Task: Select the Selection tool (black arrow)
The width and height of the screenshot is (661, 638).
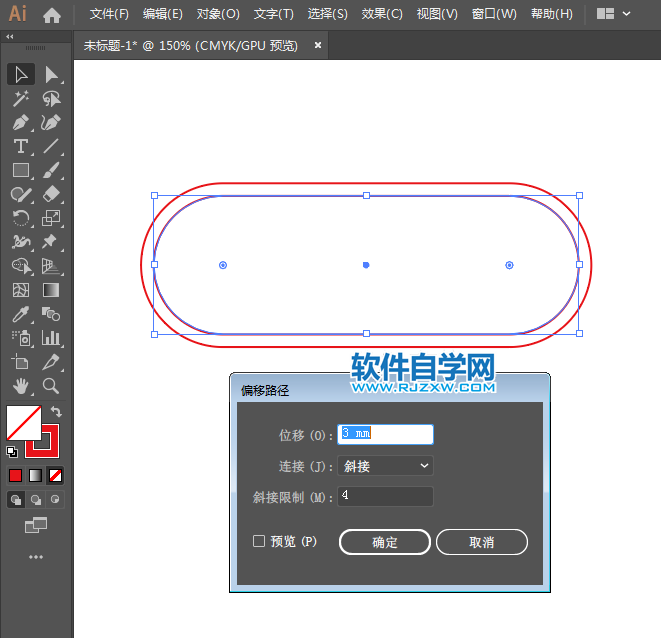Action: [x=21, y=74]
